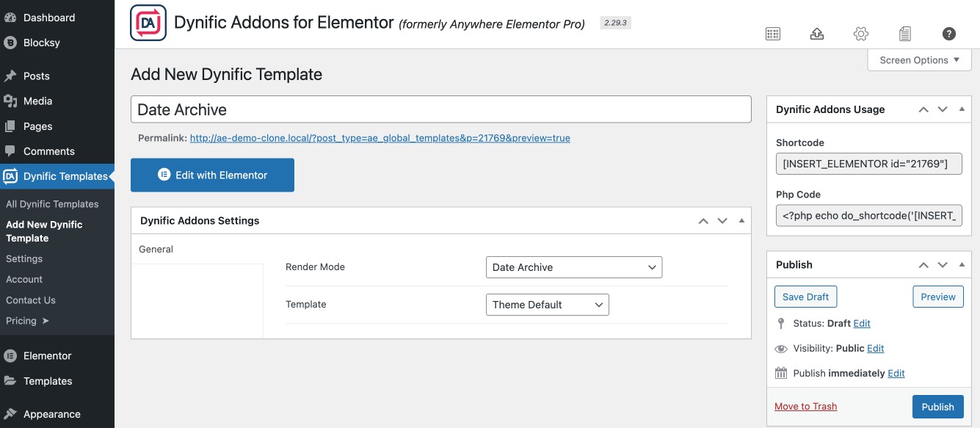Click the calendar icon beside Publish immediately

tap(781, 373)
